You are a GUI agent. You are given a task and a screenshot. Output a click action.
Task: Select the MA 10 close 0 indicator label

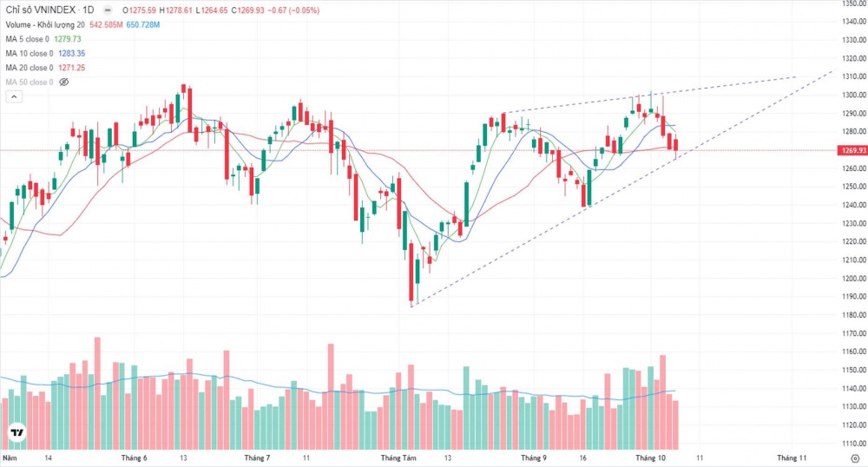point(30,53)
